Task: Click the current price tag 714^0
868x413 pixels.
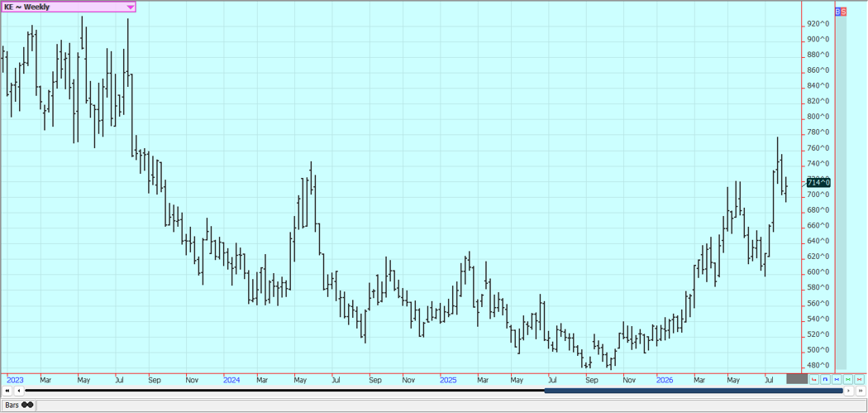Action: [818, 182]
